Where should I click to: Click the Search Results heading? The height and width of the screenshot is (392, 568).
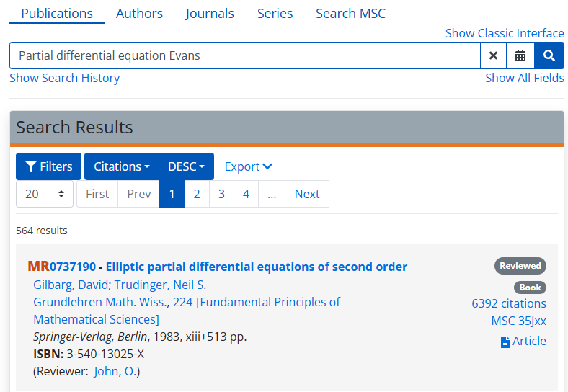pyautogui.click(x=74, y=127)
